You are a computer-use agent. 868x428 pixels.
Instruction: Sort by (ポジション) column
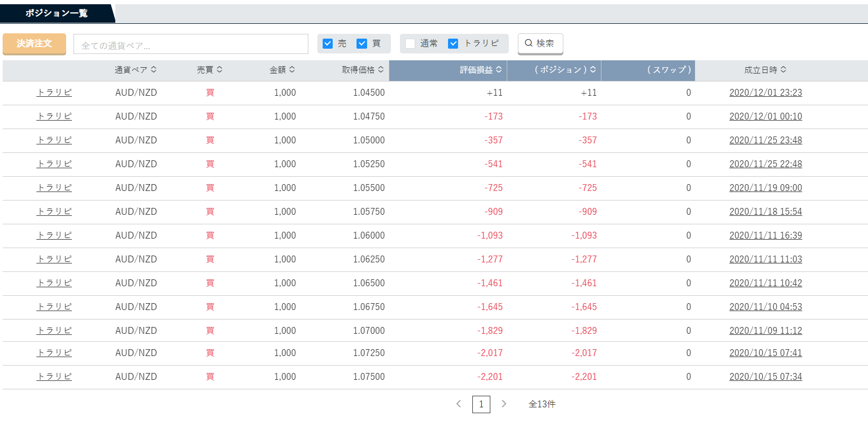coord(565,70)
